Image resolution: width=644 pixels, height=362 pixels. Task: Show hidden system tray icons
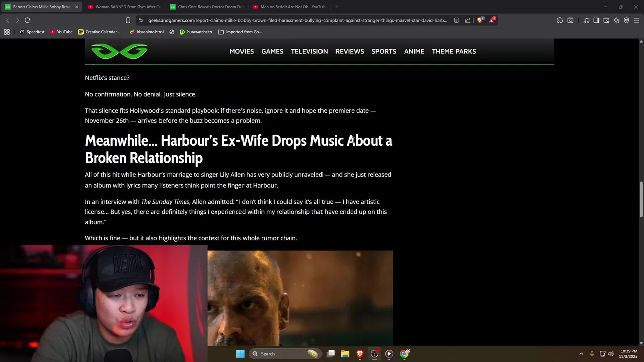pos(581,354)
